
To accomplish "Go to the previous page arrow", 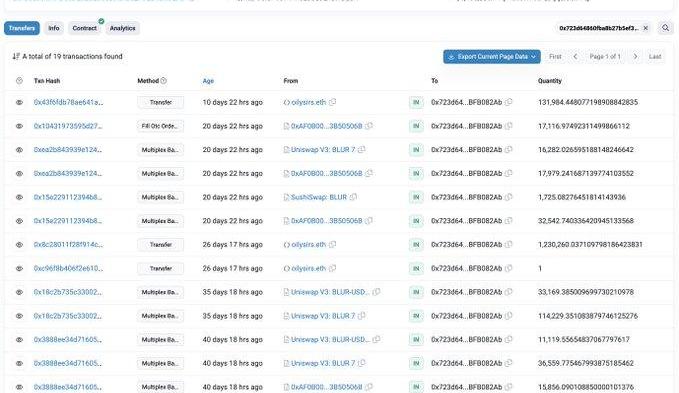I will click(x=576, y=56).
